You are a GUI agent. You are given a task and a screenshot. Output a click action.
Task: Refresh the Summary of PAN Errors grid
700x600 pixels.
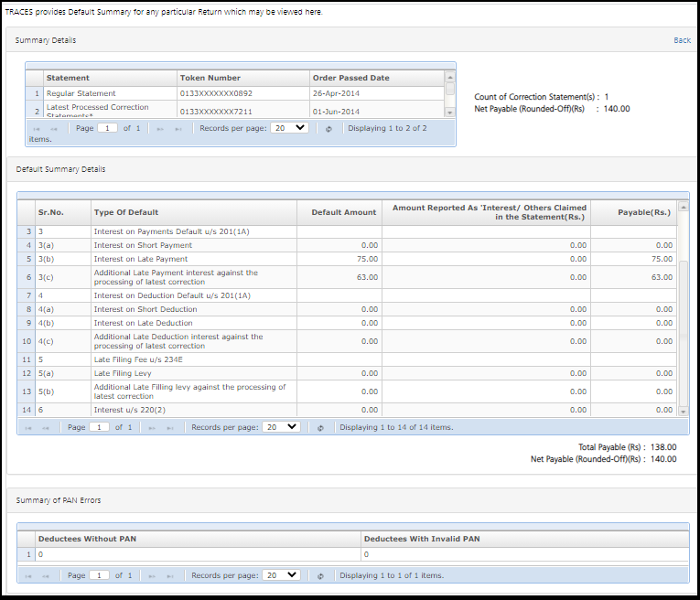pyautogui.click(x=320, y=575)
